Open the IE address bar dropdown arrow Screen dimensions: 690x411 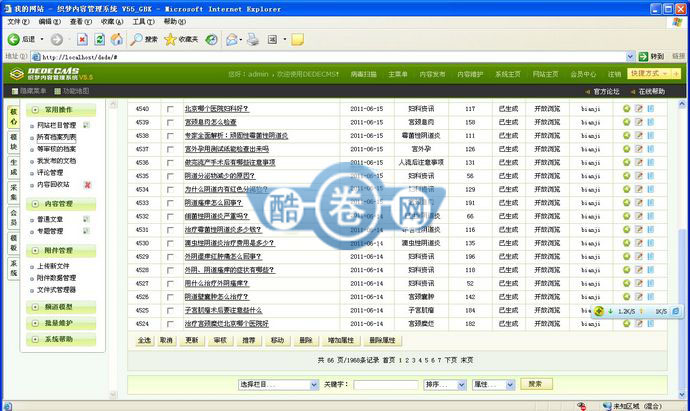(x=630, y=56)
